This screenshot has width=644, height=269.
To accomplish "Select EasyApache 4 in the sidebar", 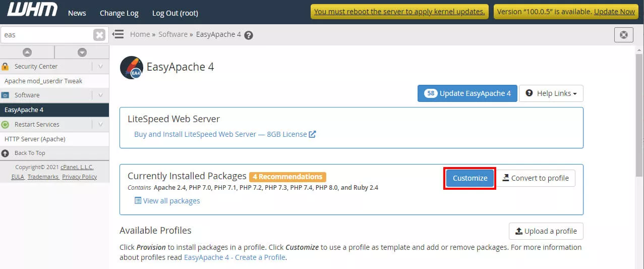I will click(x=54, y=110).
